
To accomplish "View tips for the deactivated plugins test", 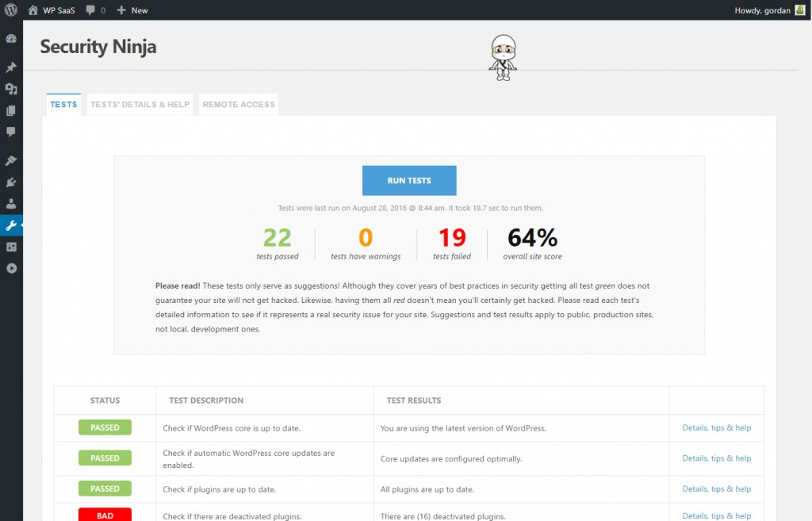I will coord(716,516).
